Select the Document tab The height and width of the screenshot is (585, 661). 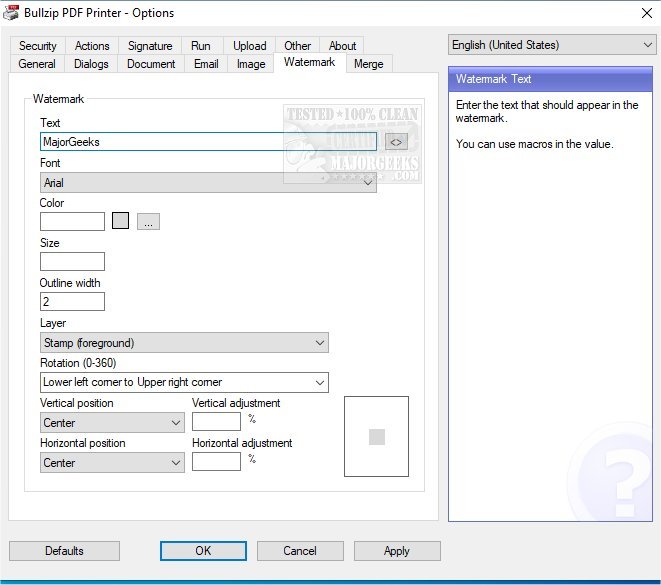click(151, 64)
